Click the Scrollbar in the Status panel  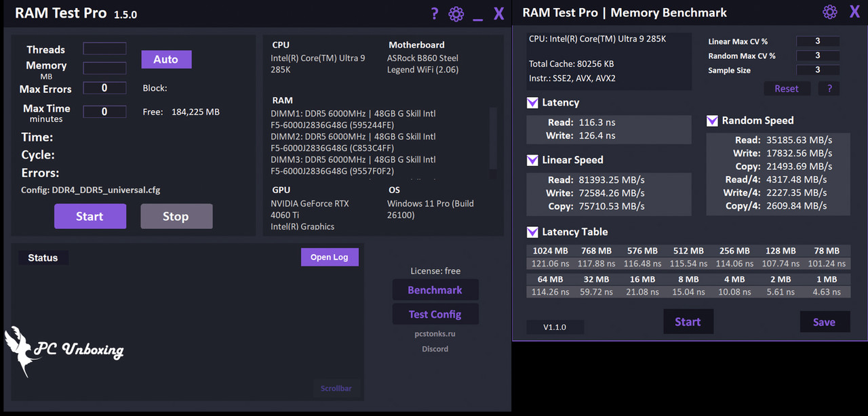point(336,388)
